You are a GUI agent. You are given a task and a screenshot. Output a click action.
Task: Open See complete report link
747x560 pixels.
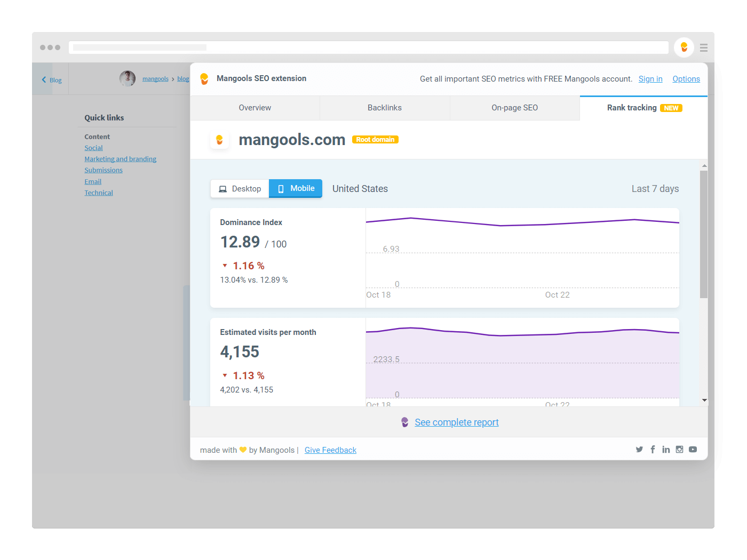(457, 422)
